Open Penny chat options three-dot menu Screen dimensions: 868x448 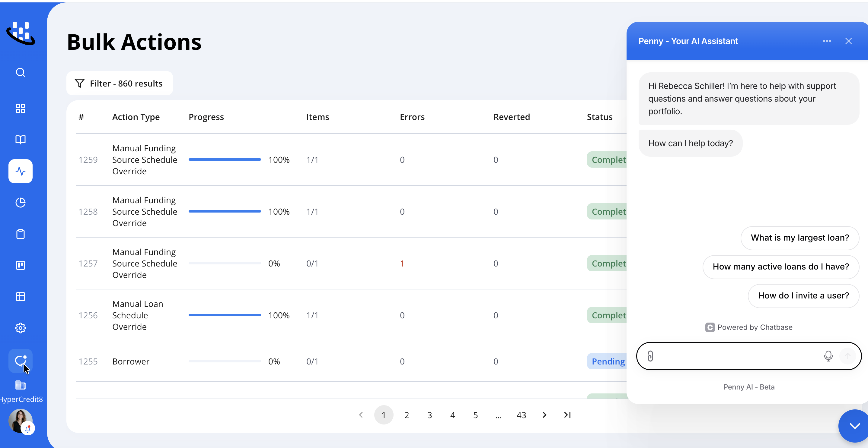(827, 41)
